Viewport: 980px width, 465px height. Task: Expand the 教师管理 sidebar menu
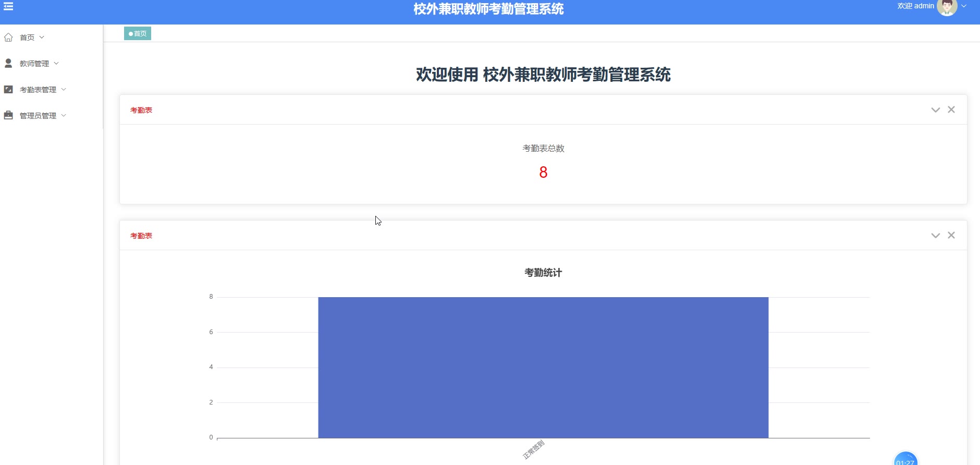(51, 64)
